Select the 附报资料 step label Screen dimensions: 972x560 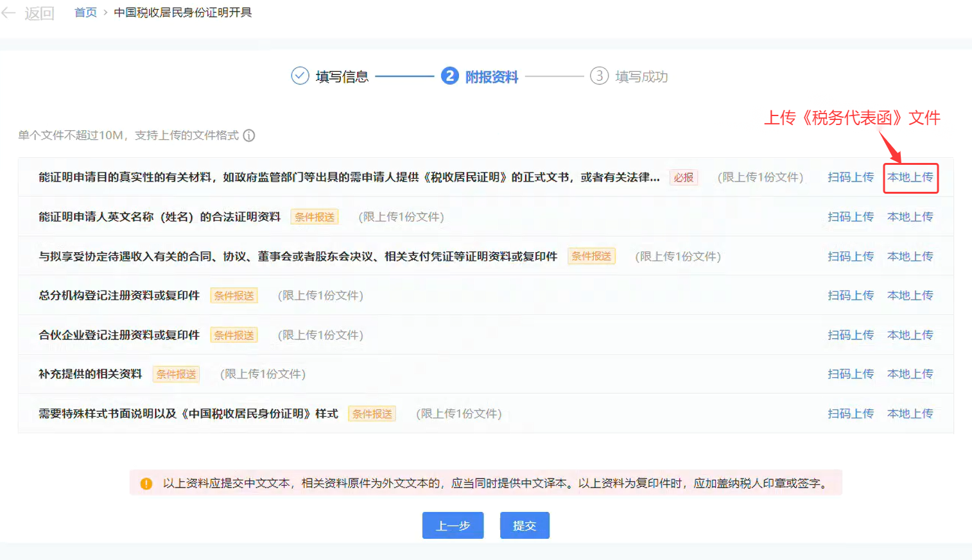point(491,77)
